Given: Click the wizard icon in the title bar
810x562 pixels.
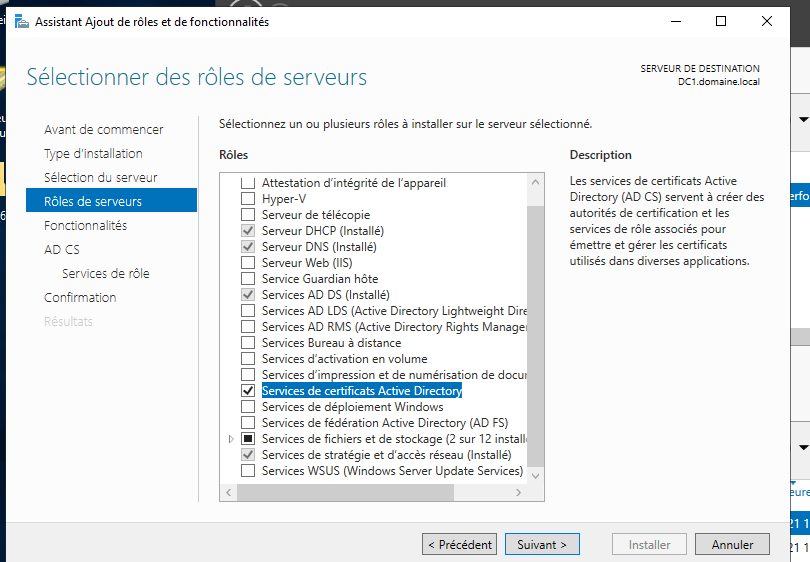Looking at the screenshot, I should (22, 22).
